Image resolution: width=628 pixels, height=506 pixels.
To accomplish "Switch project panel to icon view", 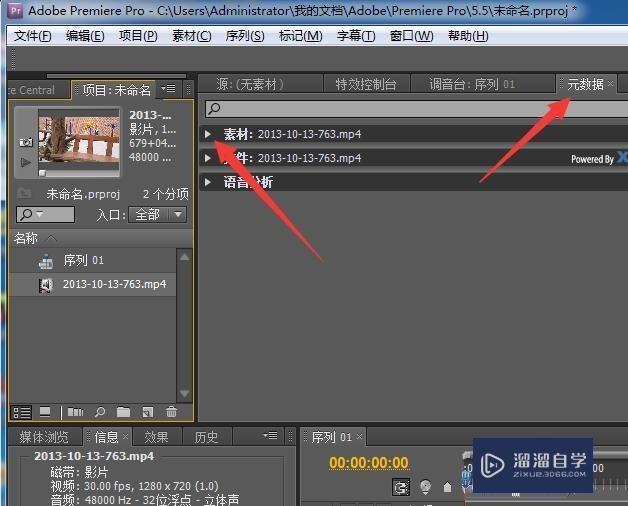I will 45,412.
